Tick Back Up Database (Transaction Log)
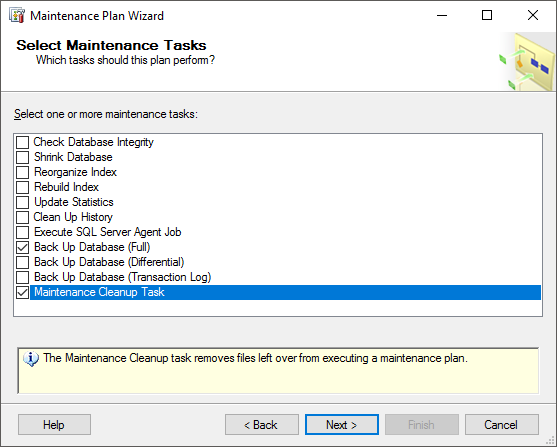 point(22,278)
